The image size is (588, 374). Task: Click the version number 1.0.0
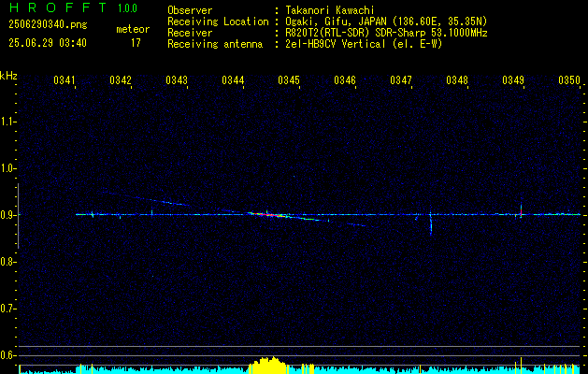pyautogui.click(x=127, y=8)
